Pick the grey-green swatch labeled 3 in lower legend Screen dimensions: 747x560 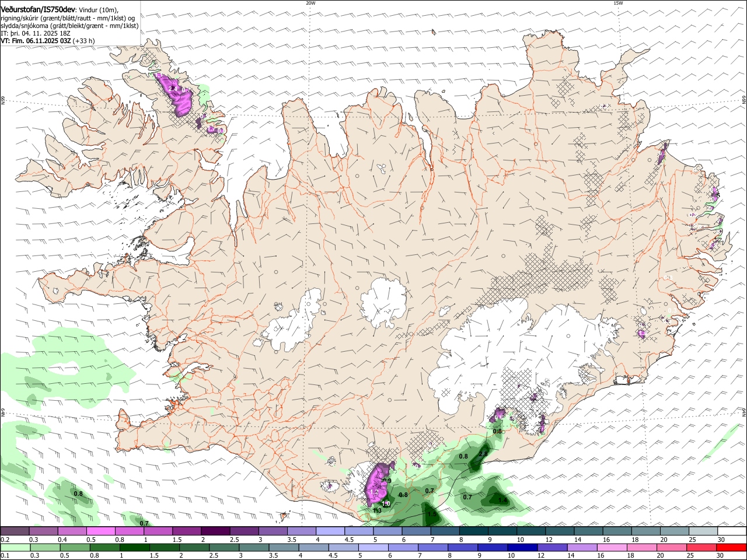tap(253, 548)
